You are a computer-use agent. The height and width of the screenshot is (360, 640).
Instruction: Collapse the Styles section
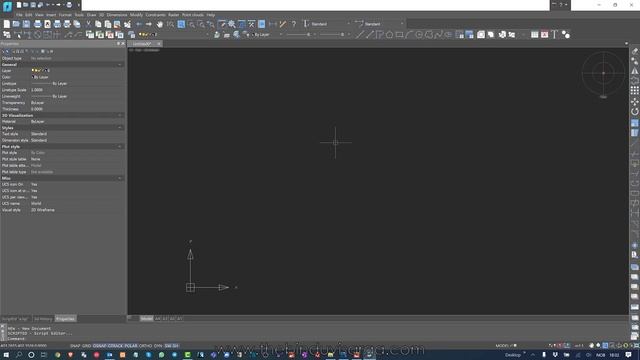[x=120, y=128]
